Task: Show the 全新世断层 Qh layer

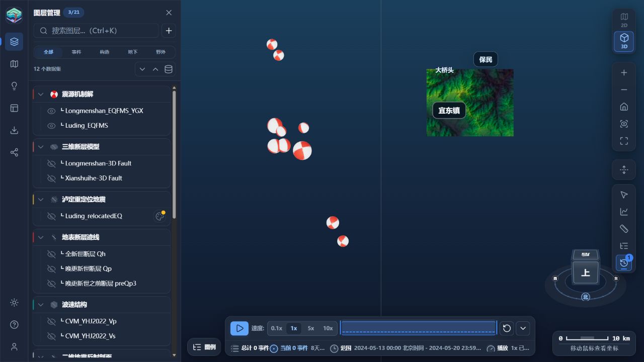Action: point(51,254)
